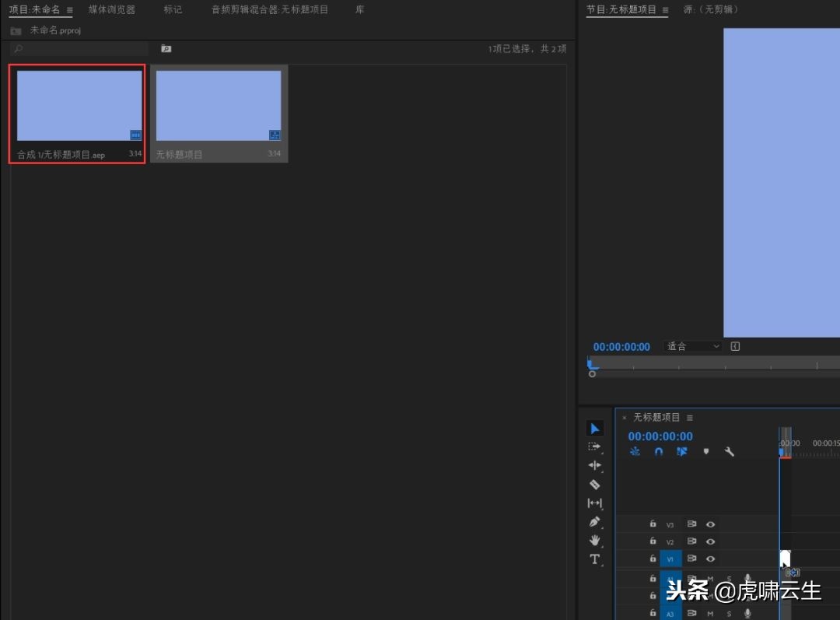Lock video track V3 with the padlock

(653, 524)
